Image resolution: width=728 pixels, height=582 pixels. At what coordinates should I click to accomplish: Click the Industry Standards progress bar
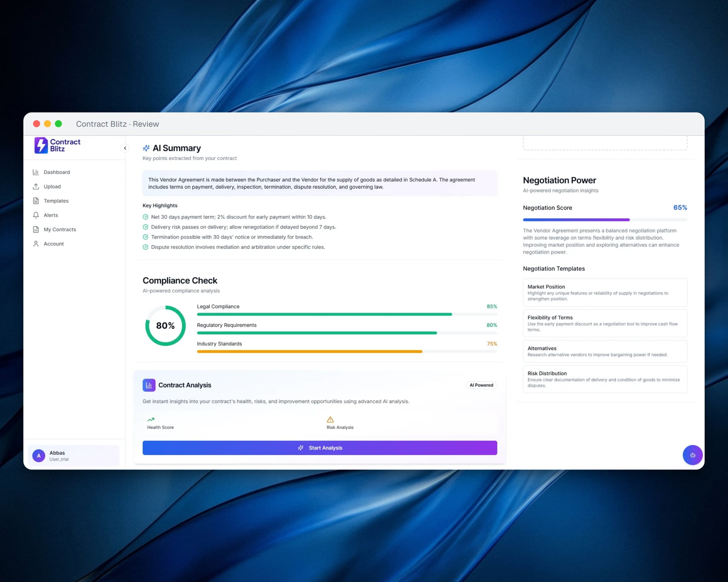click(x=347, y=352)
